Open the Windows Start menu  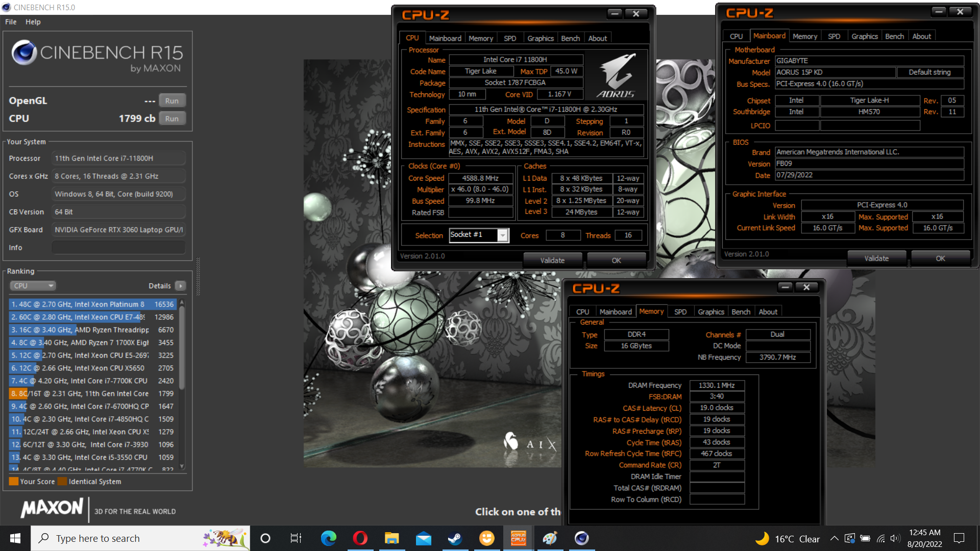(x=15, y=538)
